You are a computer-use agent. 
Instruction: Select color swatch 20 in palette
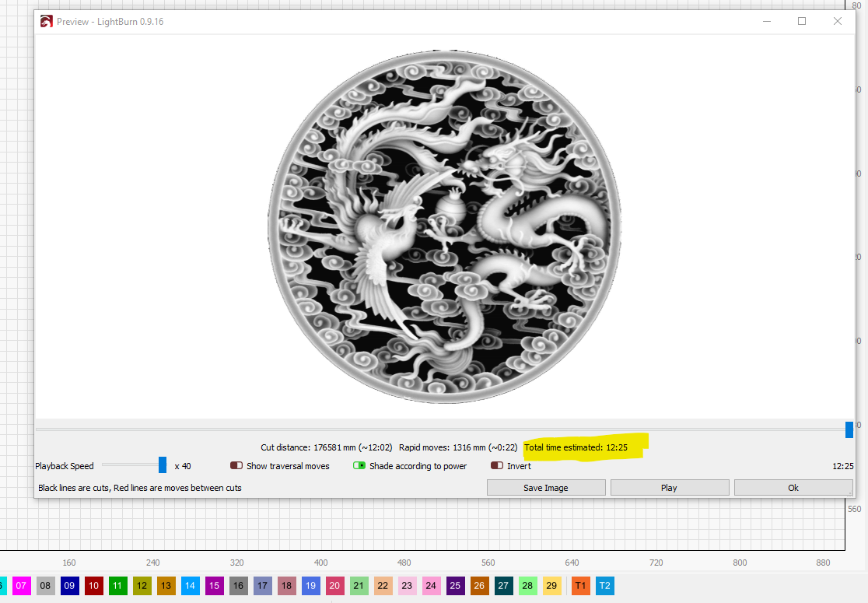click(x=334, y=586)
